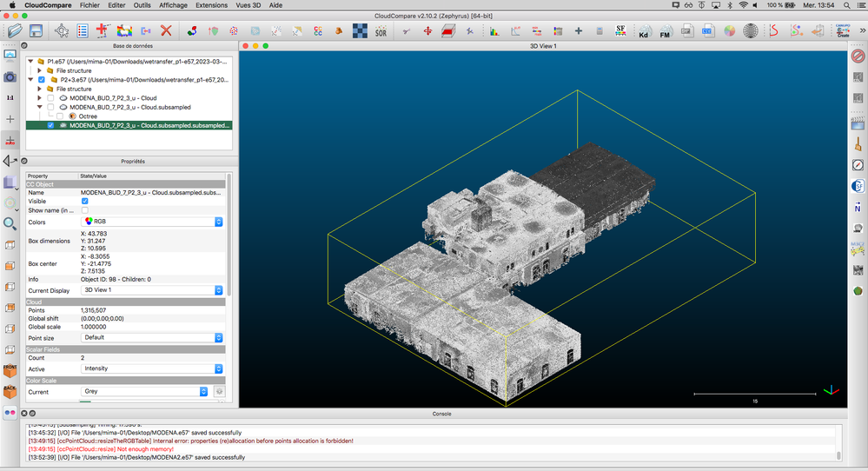The width and height of the screenshot is (868, 471).
Task: Toggle the Octree item checkbox
Action: (60, 116)
